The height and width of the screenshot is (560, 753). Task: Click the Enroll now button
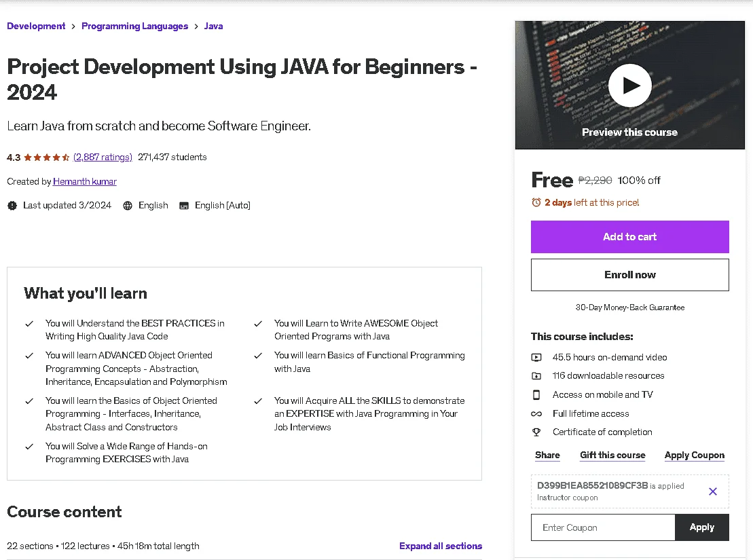[x=629, y=275]
